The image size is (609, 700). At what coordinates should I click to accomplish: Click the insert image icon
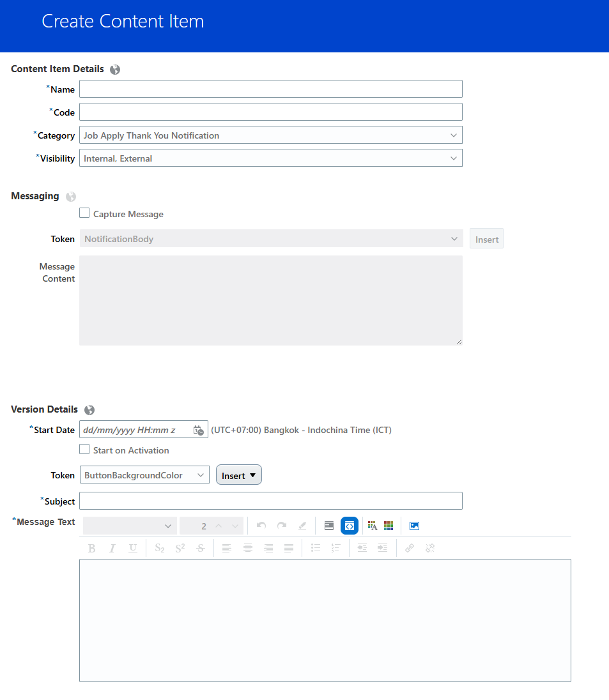(x=414, y=526)
